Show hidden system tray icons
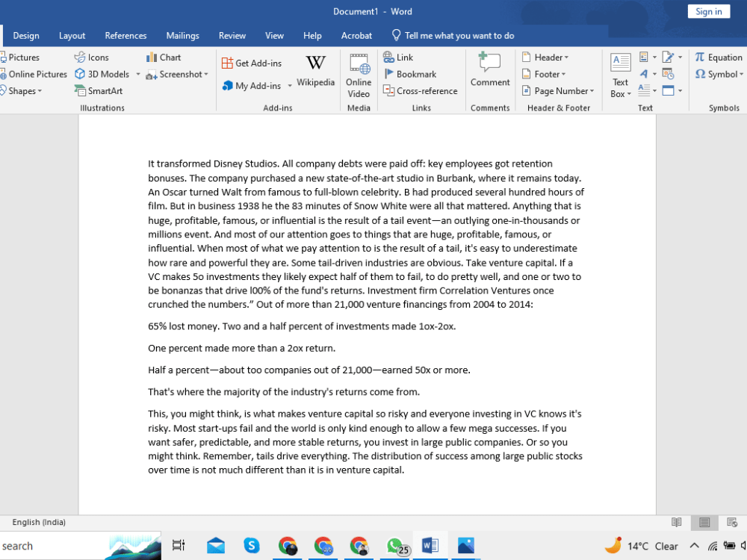The width and height of the screenshot is (747, 560). 694,546
